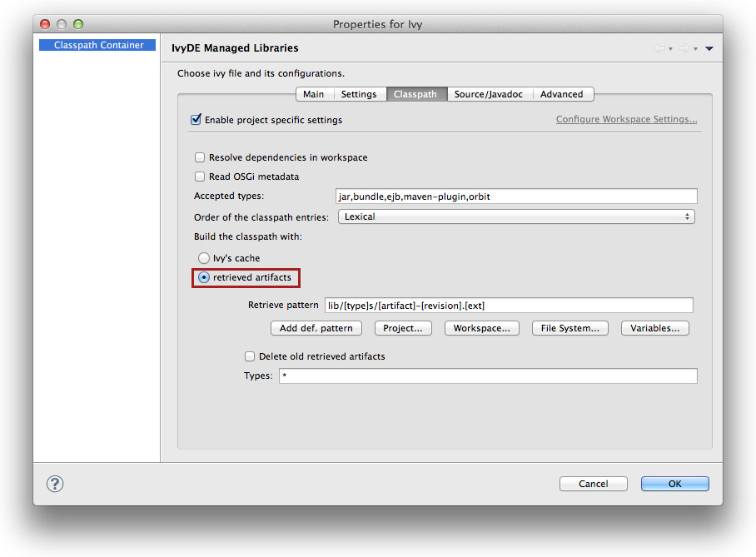Tick Delete old retrieved artifacts
Image resolution: width=756 pixels, height=557 pixels.
[x=250, y=356]
